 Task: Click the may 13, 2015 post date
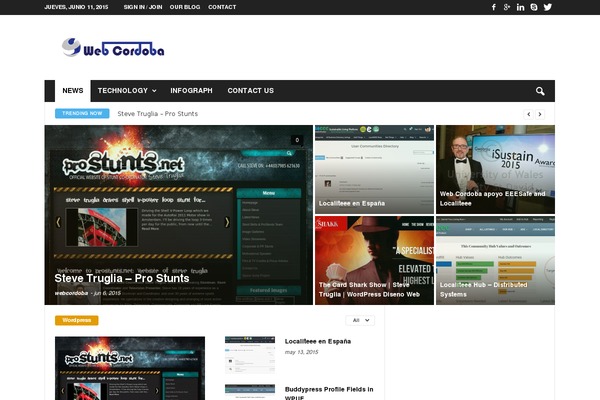coord(302,352)
